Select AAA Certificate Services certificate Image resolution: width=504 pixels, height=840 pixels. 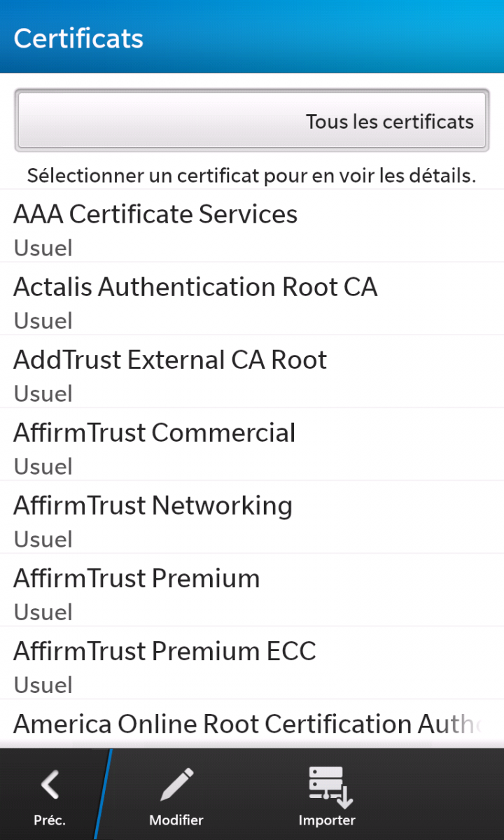tap(252, 225)
